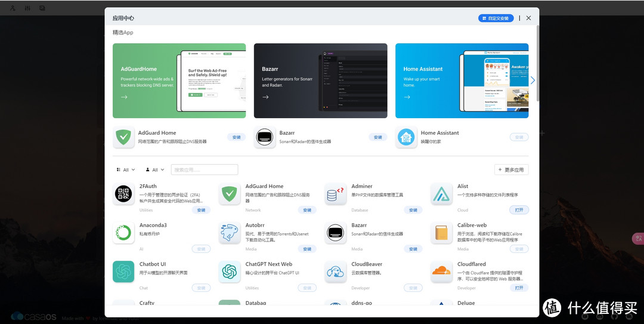
Task: Click the Anaconda3 app title
Action: [x=153, y=225]
